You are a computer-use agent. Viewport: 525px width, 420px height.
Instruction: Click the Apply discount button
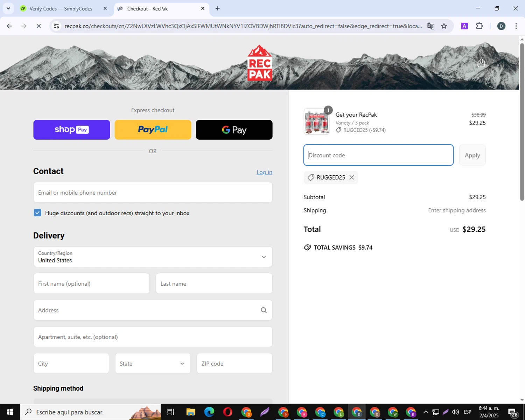pyautogui.click(x=472, y=155)
